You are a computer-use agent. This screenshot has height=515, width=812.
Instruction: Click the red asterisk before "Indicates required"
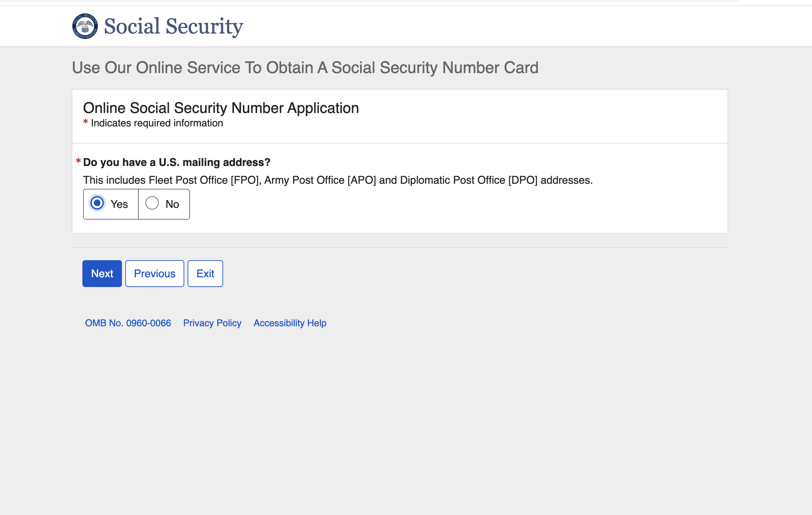tap(86, 122)
